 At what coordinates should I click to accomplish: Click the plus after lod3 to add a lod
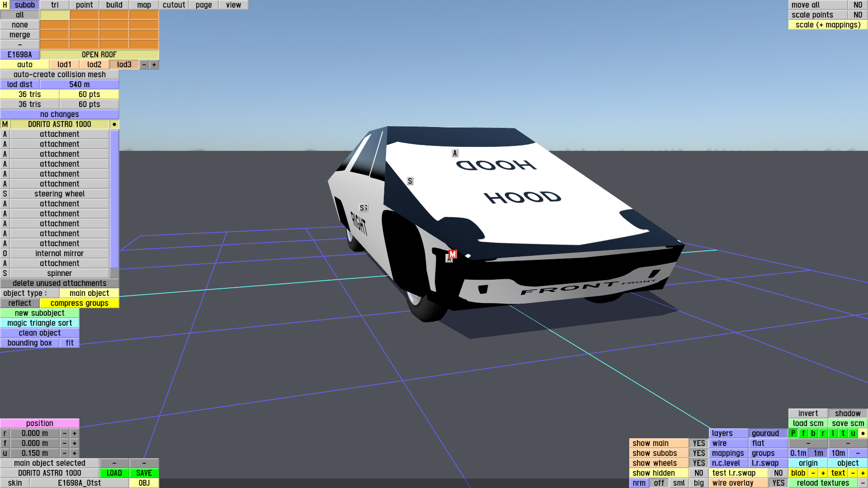point(154,65)
